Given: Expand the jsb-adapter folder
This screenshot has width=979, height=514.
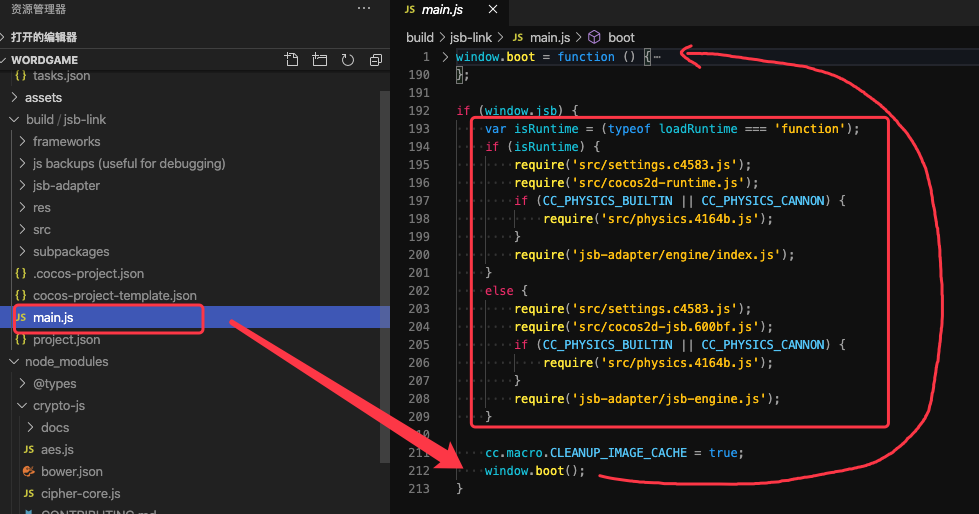Looking at the screenshot, I should (66, 185).
